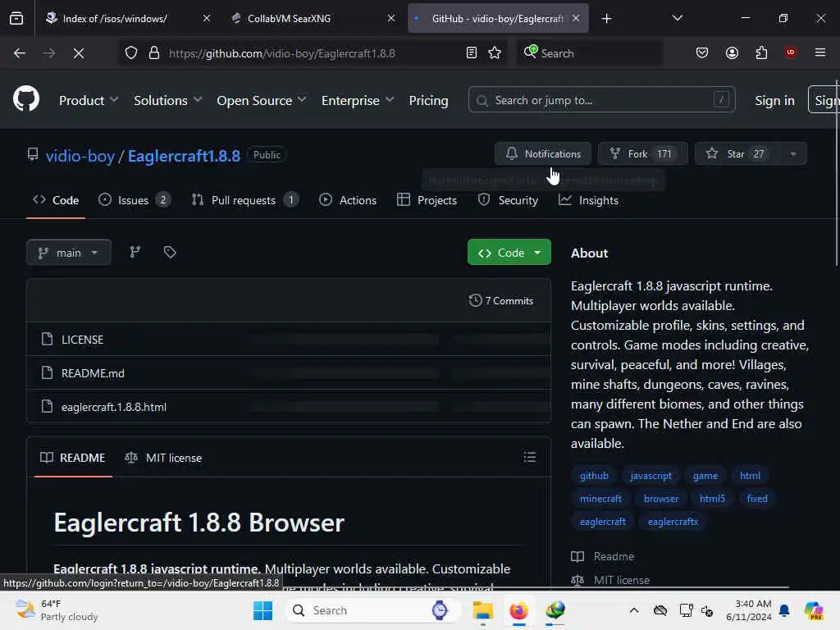Click the Windows taskbar search box
The width and height of the screenshot is (840, 630).
(373, 610)
